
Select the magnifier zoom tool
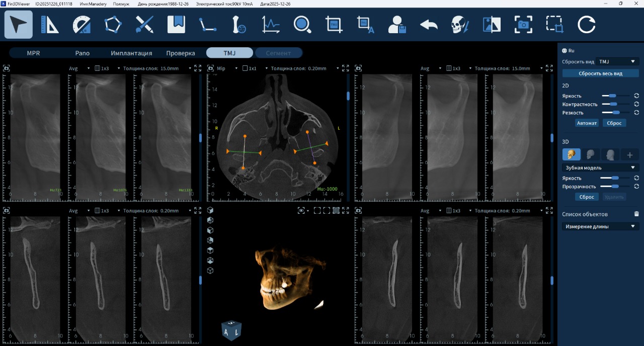302,25
